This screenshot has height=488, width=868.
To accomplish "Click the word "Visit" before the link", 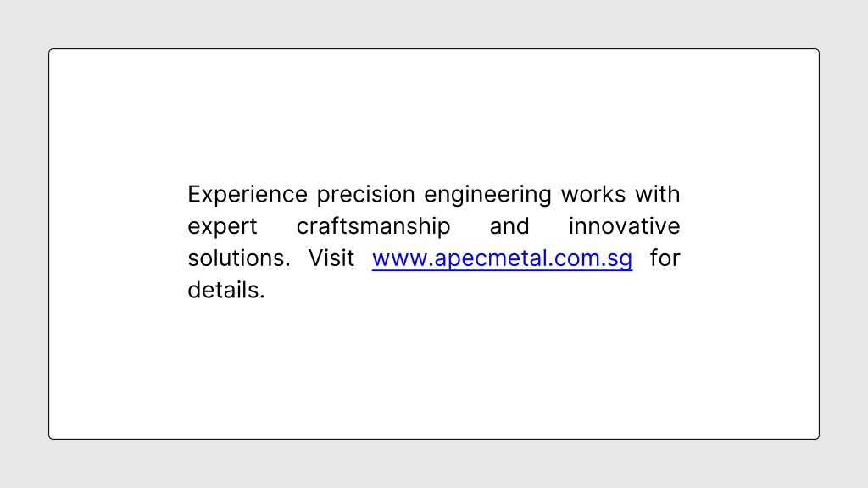I will [331, 258].
